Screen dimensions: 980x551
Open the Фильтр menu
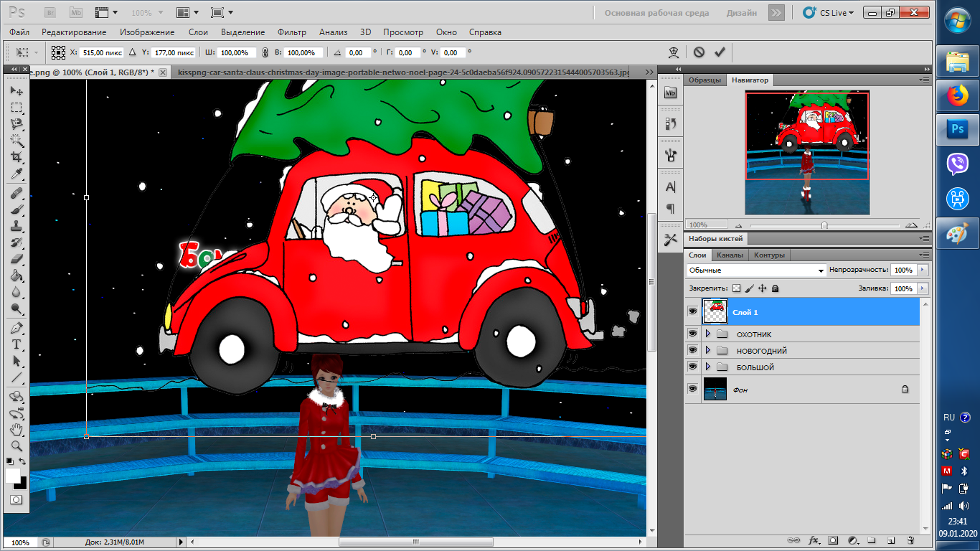pyautogui.click(x=291, y=32)
